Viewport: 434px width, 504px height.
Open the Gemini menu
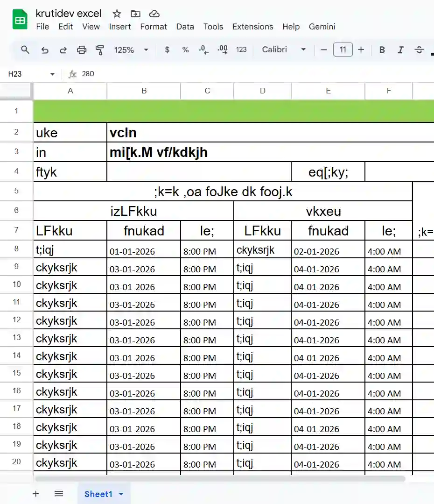coord(322,27)
